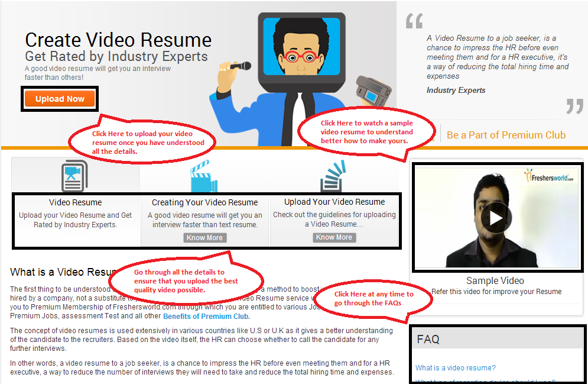The image size is (588, 384).
Task: Click the 'Get Rated by Industry Experts' subheading
Action: 116,56
